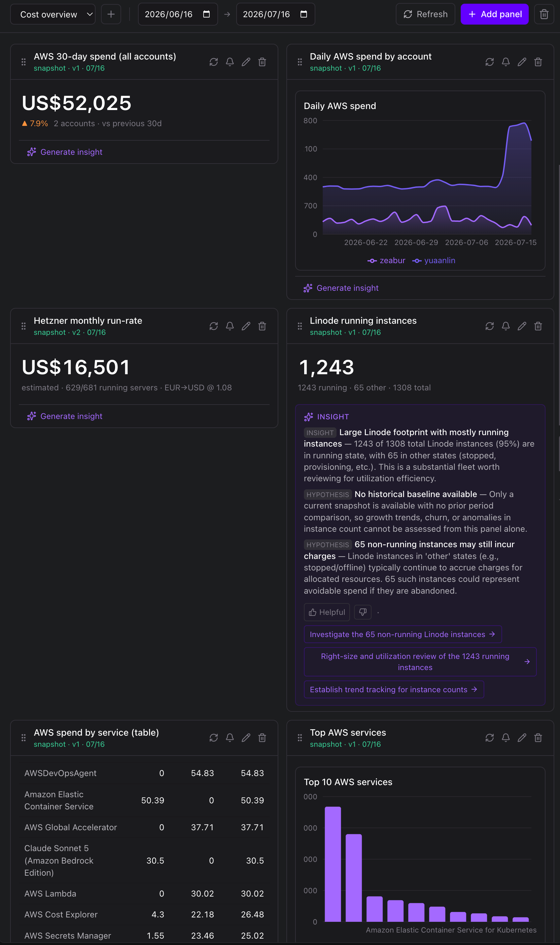Click the tallest bar in Top 10 AWS services chart
Image resolution: width=560 pixels, height=945 pixels.
point(333,864)
